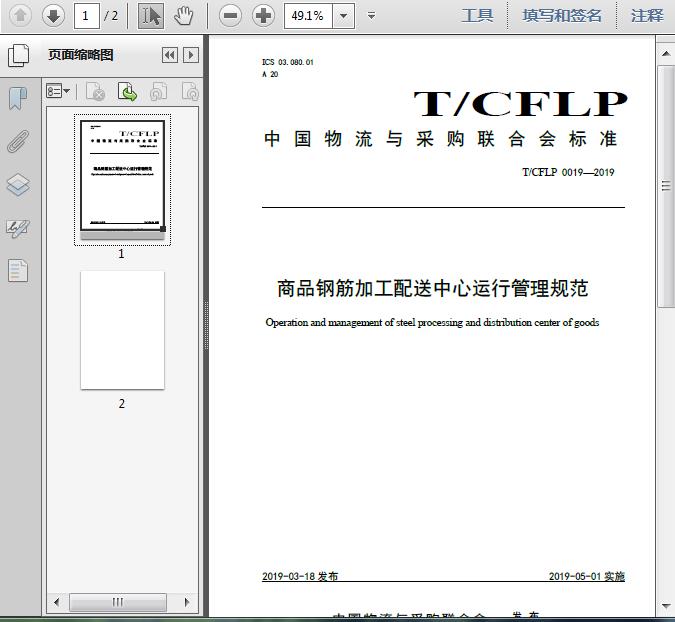This screenshot has height=622, width=675.
Task: Select page 1 thumbnail
Action: [122, 179]
